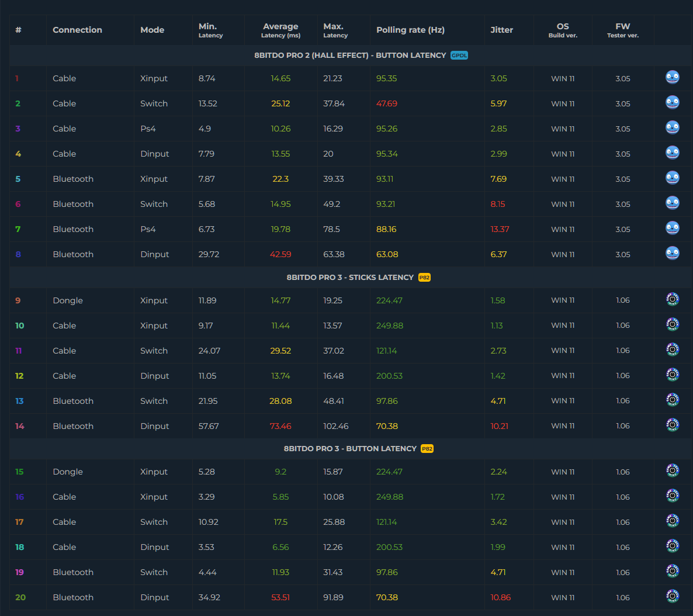This screenshot has height=616, width=693.
Task: Sort by the Jitter column header
Action: [501, 30]
